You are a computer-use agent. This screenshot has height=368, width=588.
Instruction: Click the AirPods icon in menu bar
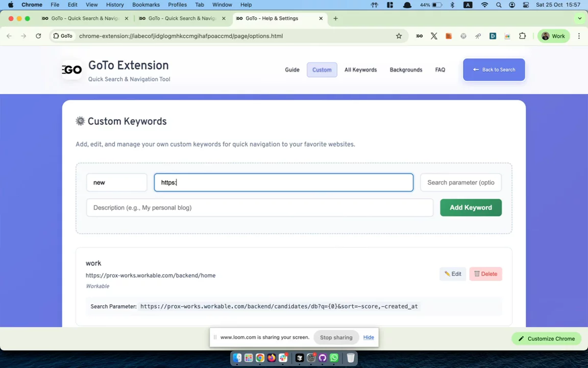[x=374, y=5]
